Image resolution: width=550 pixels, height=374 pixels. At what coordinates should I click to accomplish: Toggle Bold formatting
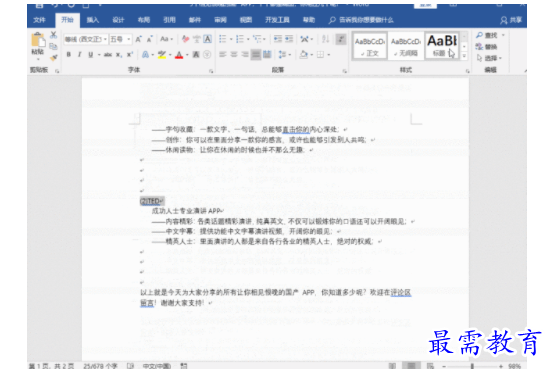pos(69,55)
